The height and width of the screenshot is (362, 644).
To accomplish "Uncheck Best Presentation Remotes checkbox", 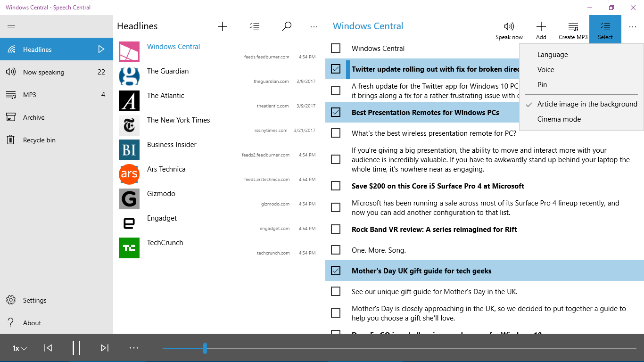I will 336,112.
